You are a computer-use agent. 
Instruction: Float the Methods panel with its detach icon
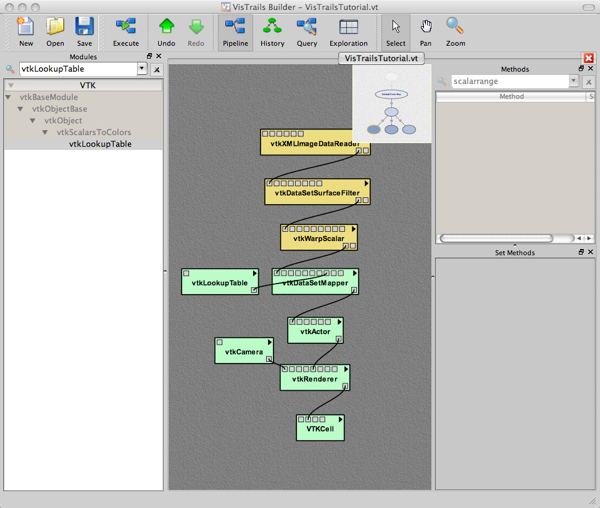(x=581, y=68)
